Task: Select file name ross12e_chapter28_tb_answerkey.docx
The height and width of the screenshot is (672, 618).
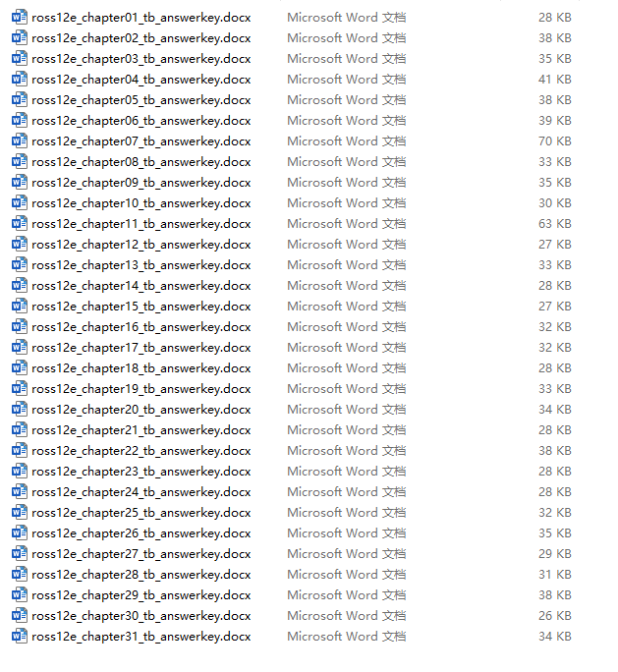Action: pyautogui.click(x=141, y=575)
